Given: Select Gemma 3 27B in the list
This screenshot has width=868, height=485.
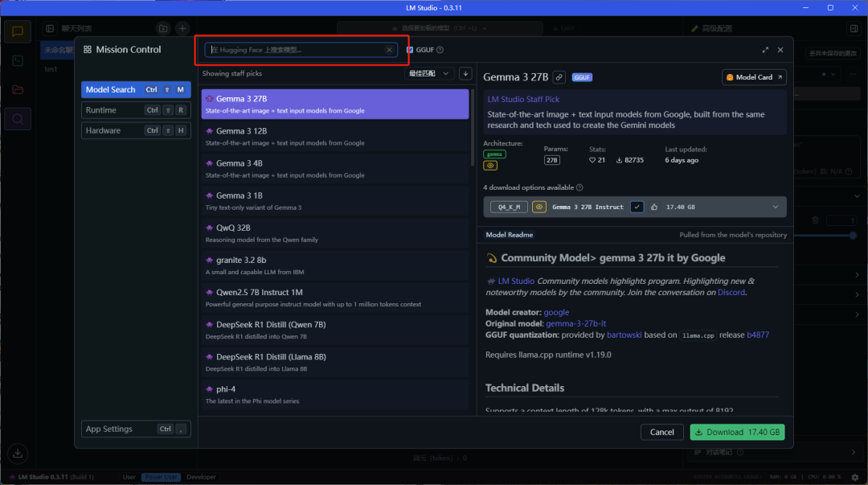Looking at the screenshot, I should point(335,105).
